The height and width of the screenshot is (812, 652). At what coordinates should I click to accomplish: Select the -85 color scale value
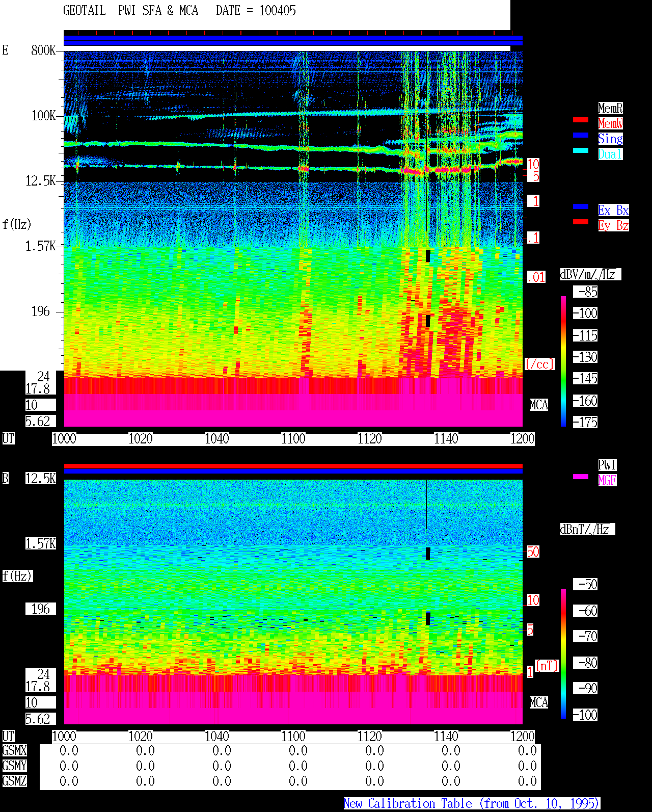586,292
